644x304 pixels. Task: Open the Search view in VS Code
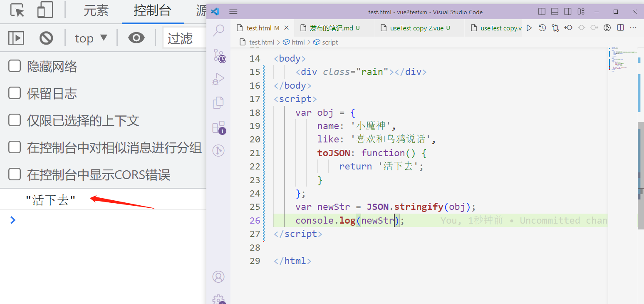point(218,30)
